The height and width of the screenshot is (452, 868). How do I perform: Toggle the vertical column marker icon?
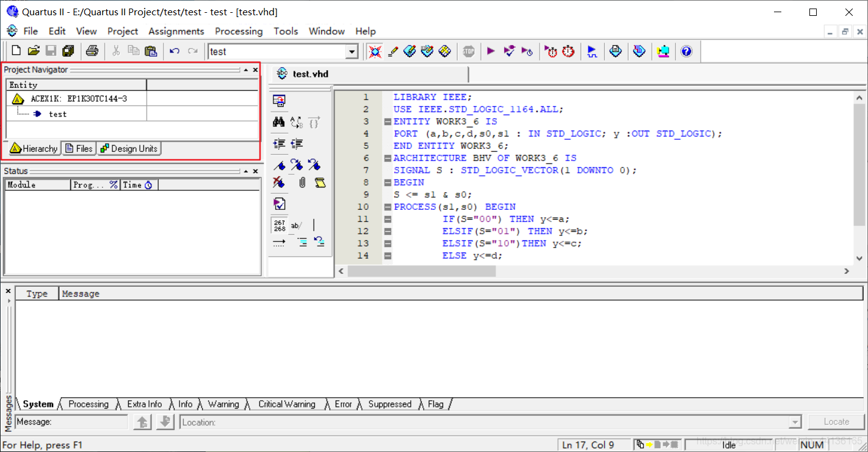click(314, 225)
